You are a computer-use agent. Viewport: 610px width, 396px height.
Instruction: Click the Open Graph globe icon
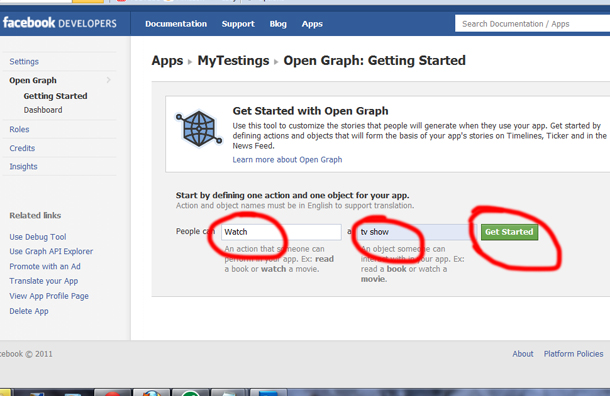198,129
